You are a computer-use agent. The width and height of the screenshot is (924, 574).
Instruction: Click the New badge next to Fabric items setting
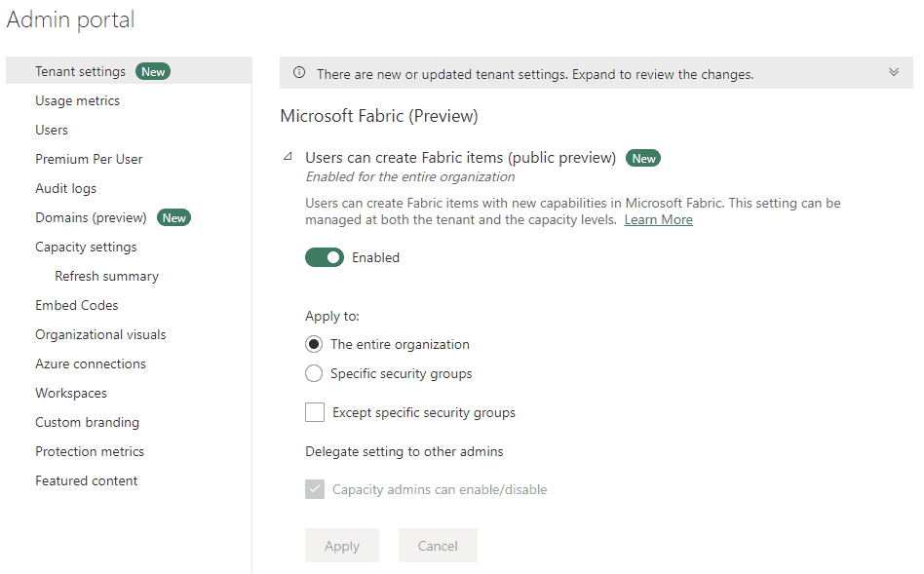[643, 159]
